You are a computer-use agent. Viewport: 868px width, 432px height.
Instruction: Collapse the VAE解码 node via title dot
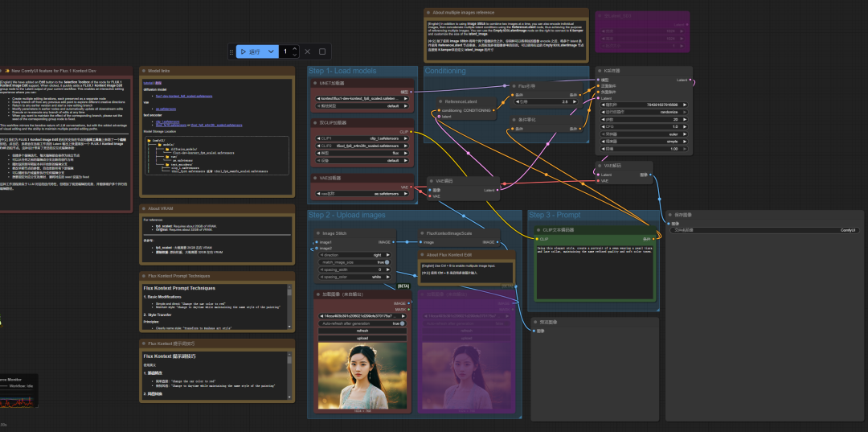(599, 165)
